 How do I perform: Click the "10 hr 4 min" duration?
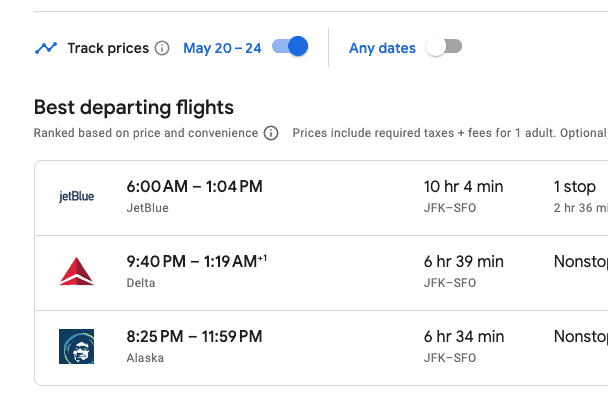(x=464, y=186)
